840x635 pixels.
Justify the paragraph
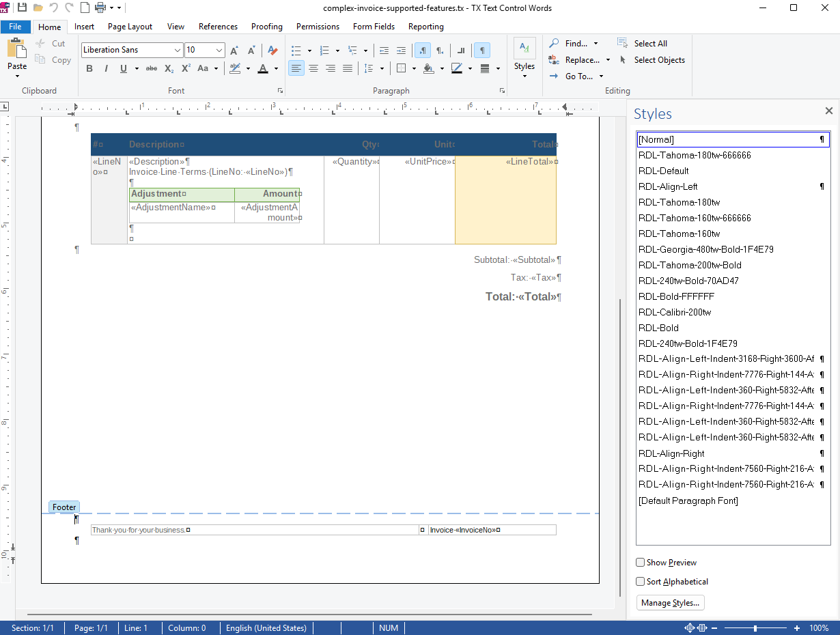[348, 68]
